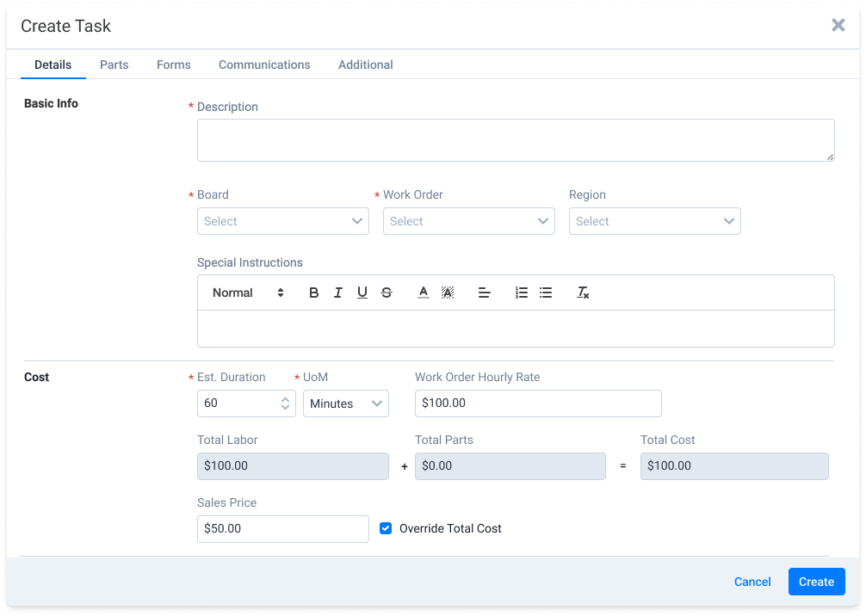The width and height of the screenshot is (866, 616).
Task: Insert a bulleted list
Action: [546, 293]
